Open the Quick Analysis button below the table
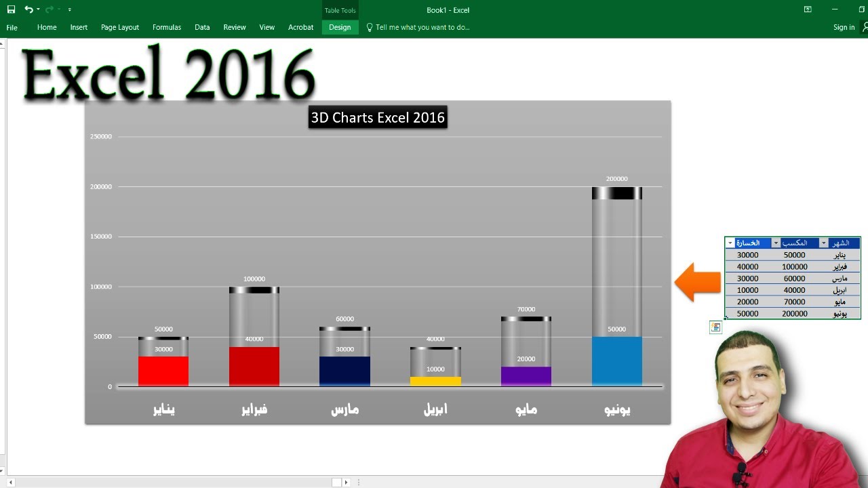 715,327
